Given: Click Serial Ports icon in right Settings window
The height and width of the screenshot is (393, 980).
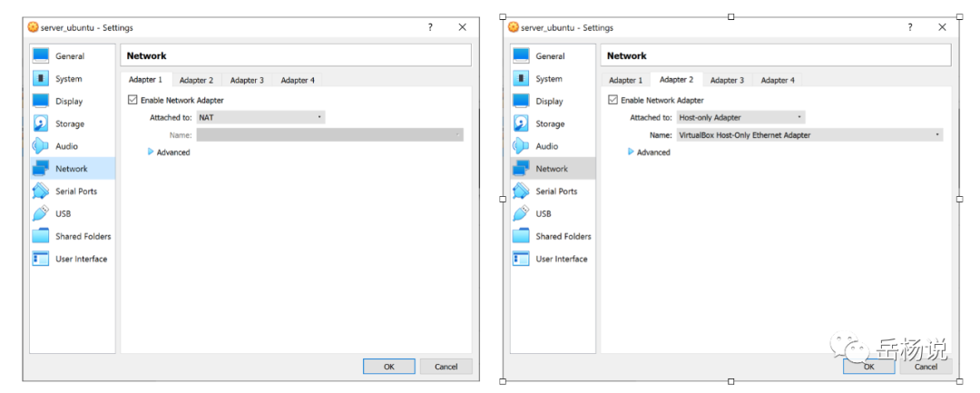Looking at the screenshot, I should [521, 192].
